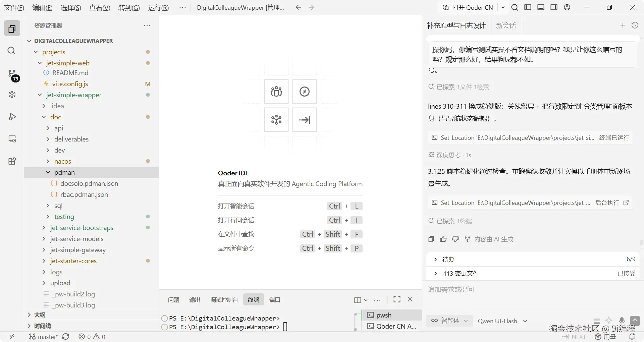
Task: Split the terminal
Action: click(x=358, y=300)
